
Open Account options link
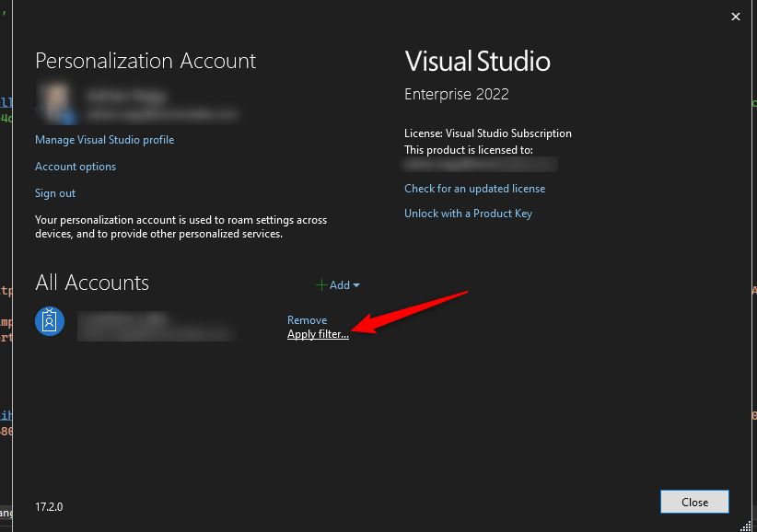pyautogui.click(x=76, y=167)
